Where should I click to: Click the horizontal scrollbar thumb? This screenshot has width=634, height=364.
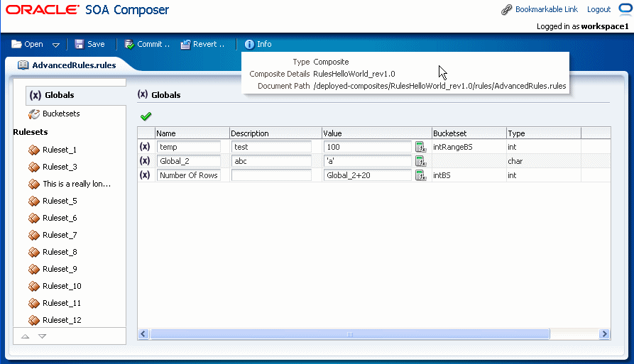point(350,334)
